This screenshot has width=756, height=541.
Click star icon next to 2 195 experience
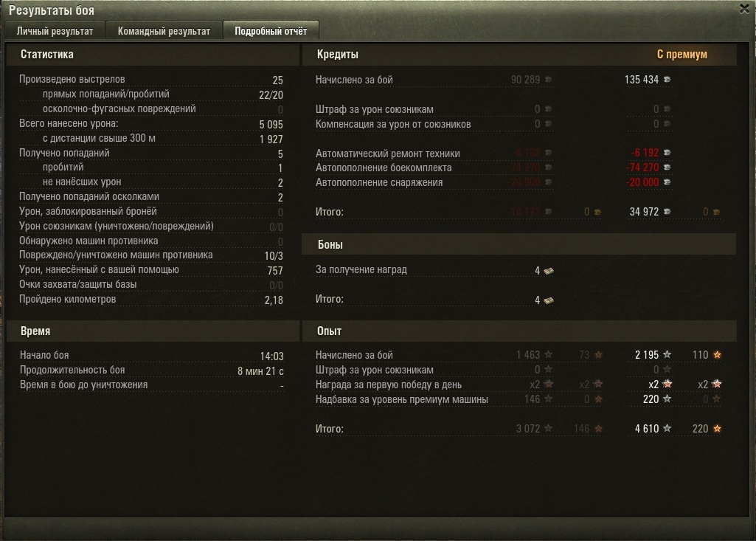[667, 354]
